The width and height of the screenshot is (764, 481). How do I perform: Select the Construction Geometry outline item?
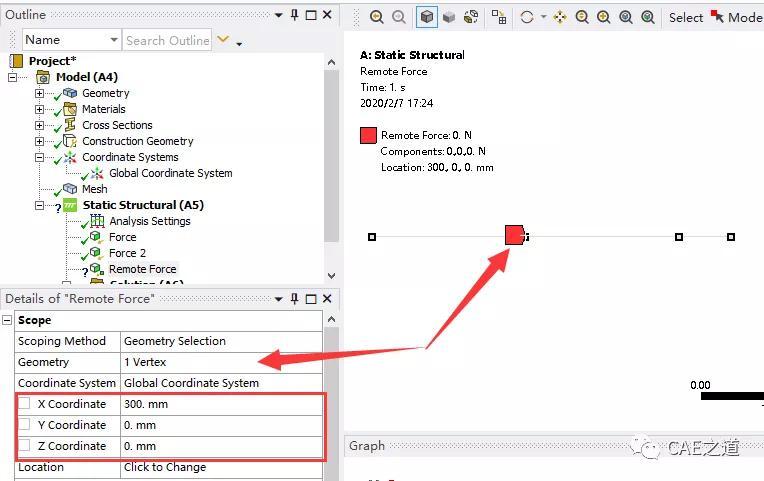(x=137, y=141)
